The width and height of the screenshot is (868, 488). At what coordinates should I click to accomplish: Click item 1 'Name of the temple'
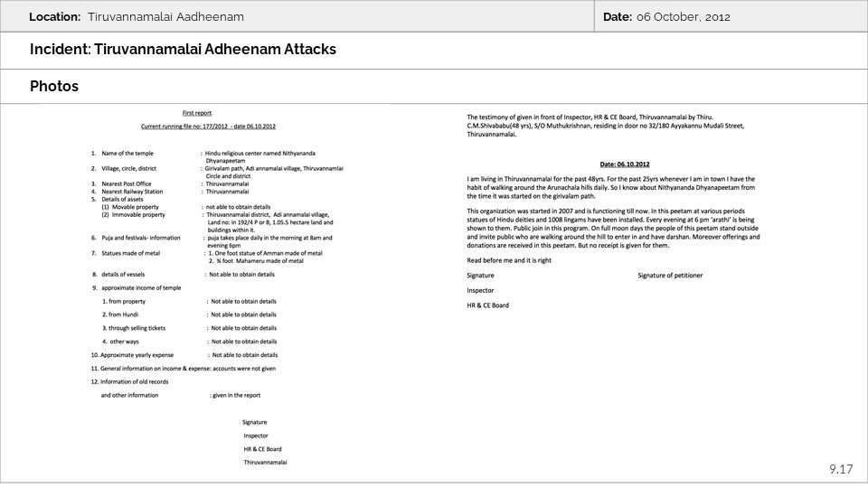click(127, 154)
